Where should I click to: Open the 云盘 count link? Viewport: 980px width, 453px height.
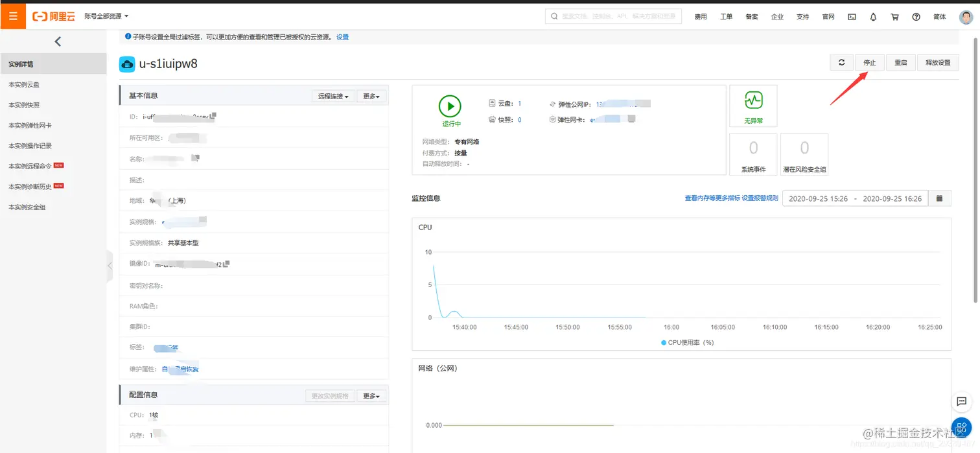pyautogui.click(x=519, y=104)
